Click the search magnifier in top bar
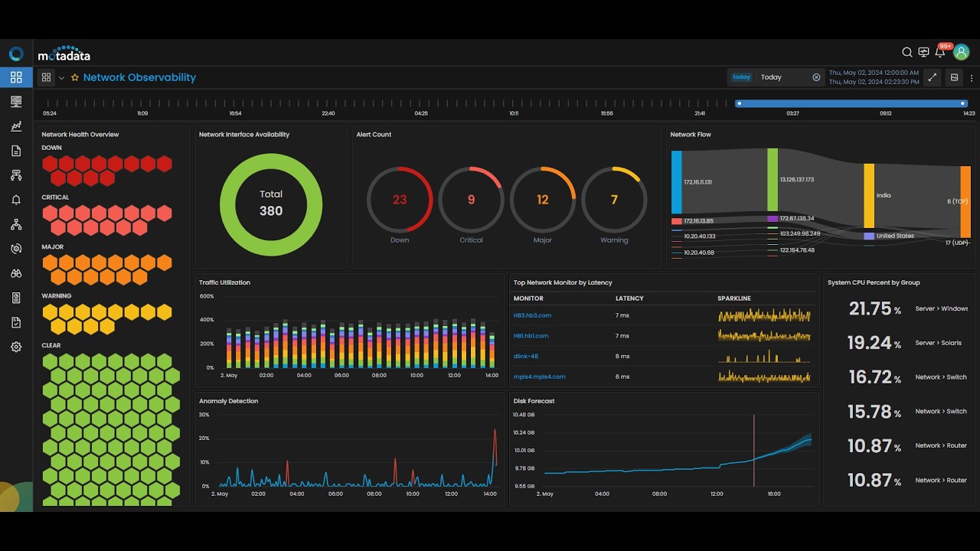The image size is (980, 551). (x=907, y=53)
